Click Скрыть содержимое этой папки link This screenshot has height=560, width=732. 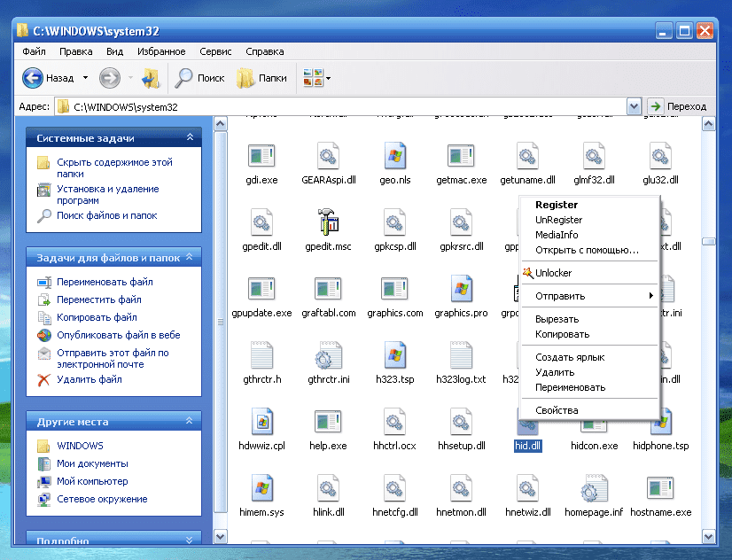click(114, 168)
